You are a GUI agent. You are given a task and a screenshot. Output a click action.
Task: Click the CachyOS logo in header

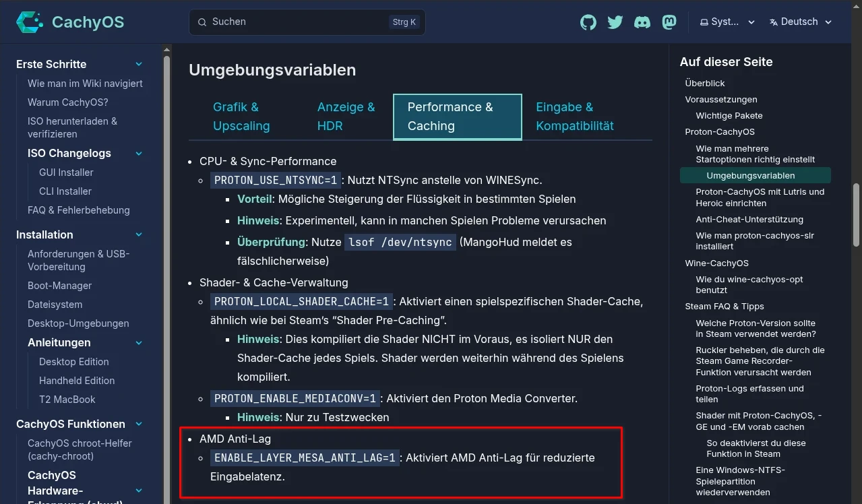(x=70, y=22)
